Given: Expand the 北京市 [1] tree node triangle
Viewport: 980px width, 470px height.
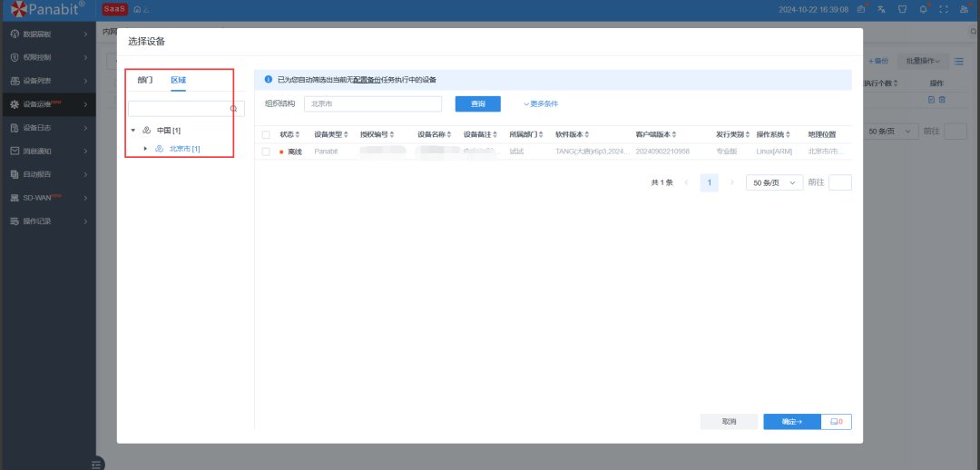Looking at the screenshot, I should [145, 149].
